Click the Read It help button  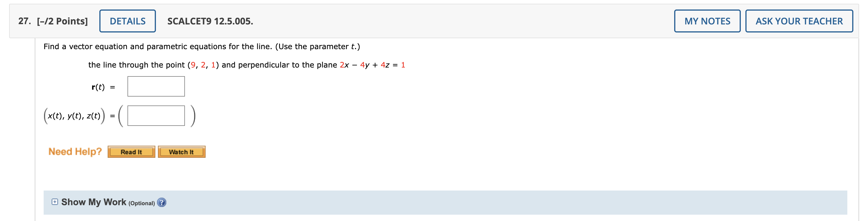[132, 152]
